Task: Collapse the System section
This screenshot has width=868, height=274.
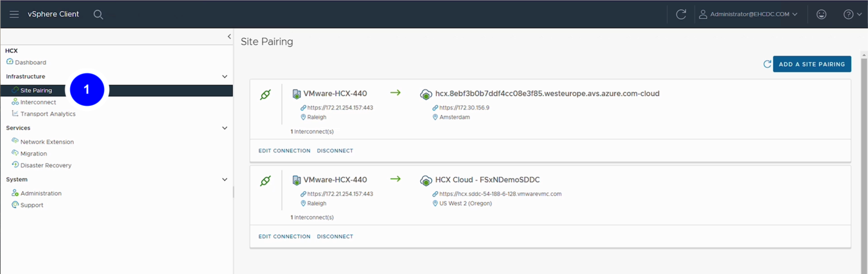Action: pos(224,179)
